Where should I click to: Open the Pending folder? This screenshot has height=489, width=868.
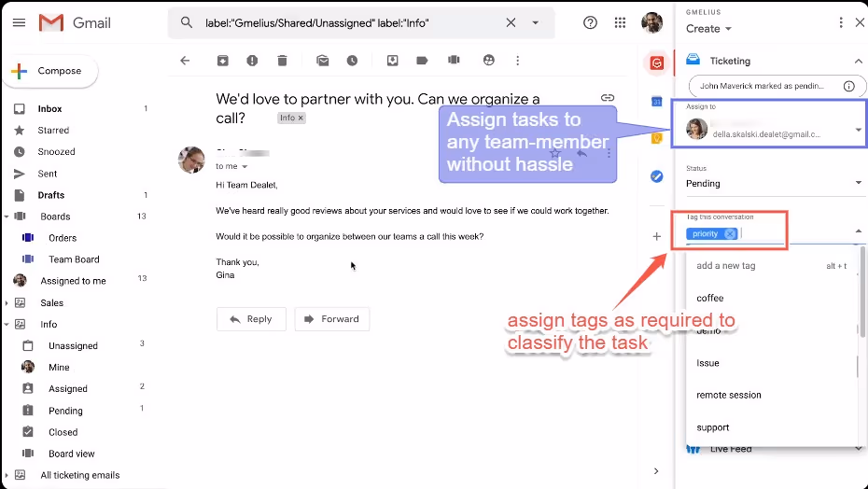tap(65, 411)
